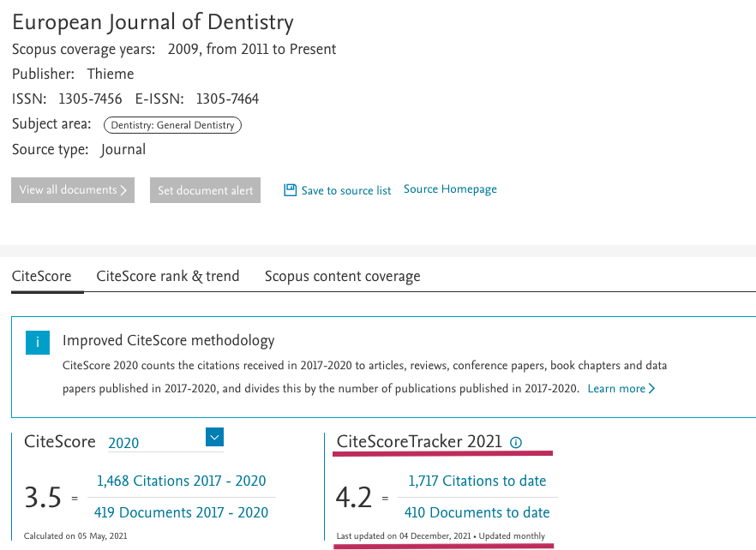Click the Source type value Journal

[x=123, y=149]
